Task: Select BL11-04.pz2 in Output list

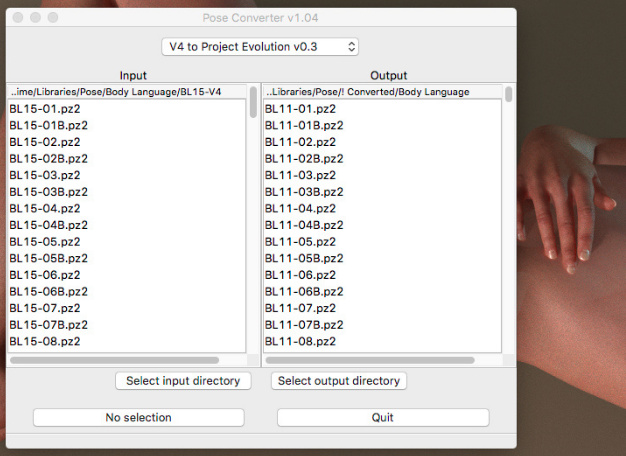Action: [x=300, y=208]
